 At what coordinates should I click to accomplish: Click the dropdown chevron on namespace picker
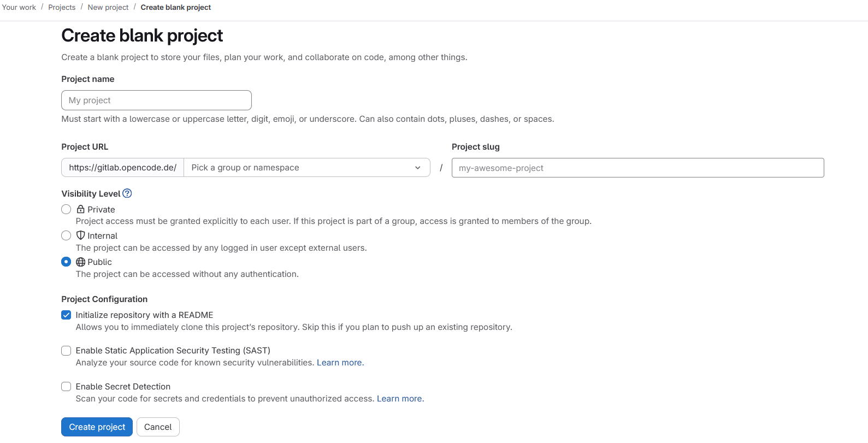point(417,167)
